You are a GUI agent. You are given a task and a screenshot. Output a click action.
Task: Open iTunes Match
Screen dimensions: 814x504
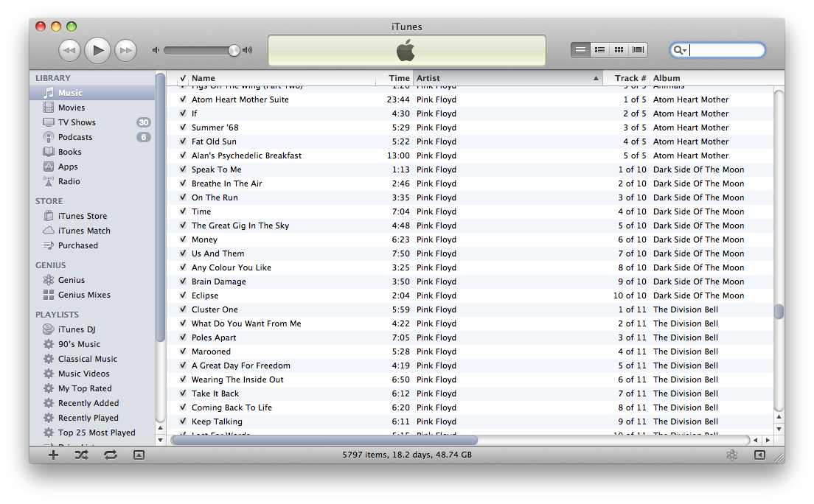[x=92, y=231]
